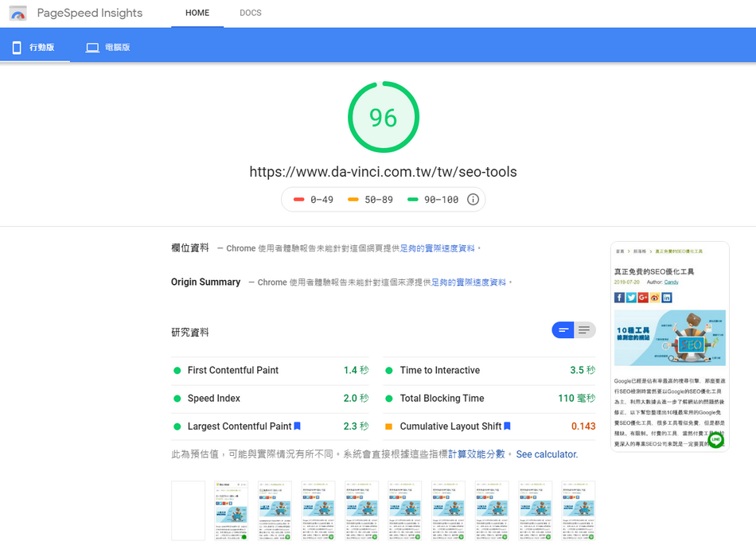
Task: Click the score legend info icon
Action: 473,200
